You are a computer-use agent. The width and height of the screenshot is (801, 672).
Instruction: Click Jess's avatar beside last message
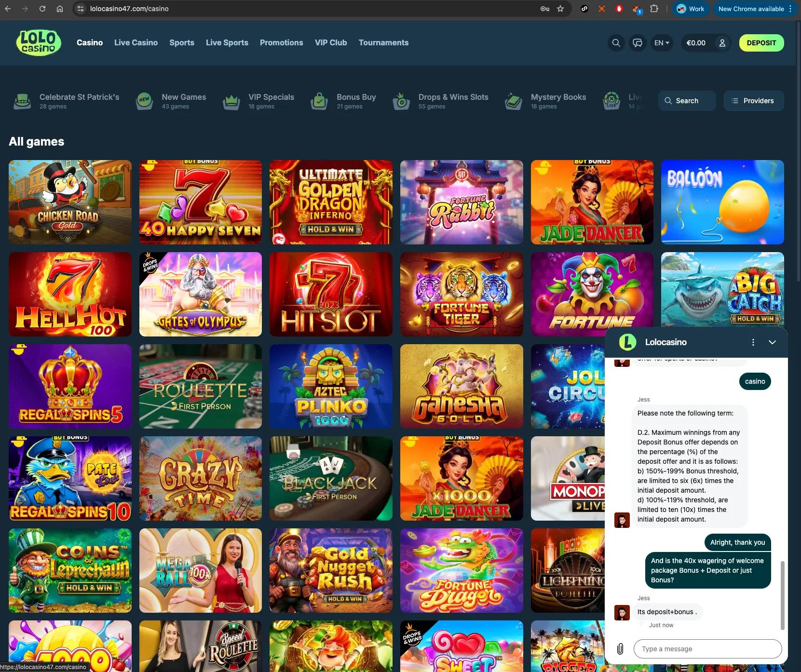(x=622, y=612)
